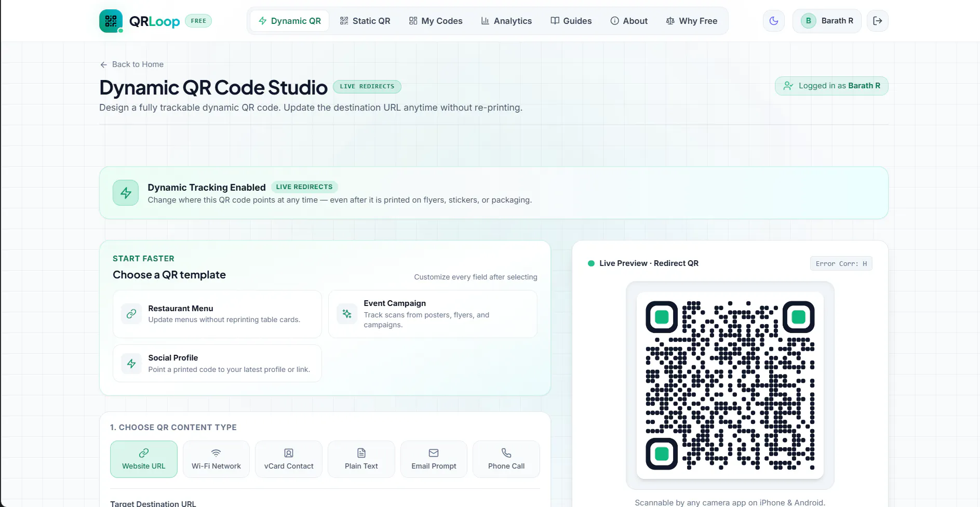Select the Social Profile template
Viewport: 980px width, 507px height.
(x=217, y=363)
